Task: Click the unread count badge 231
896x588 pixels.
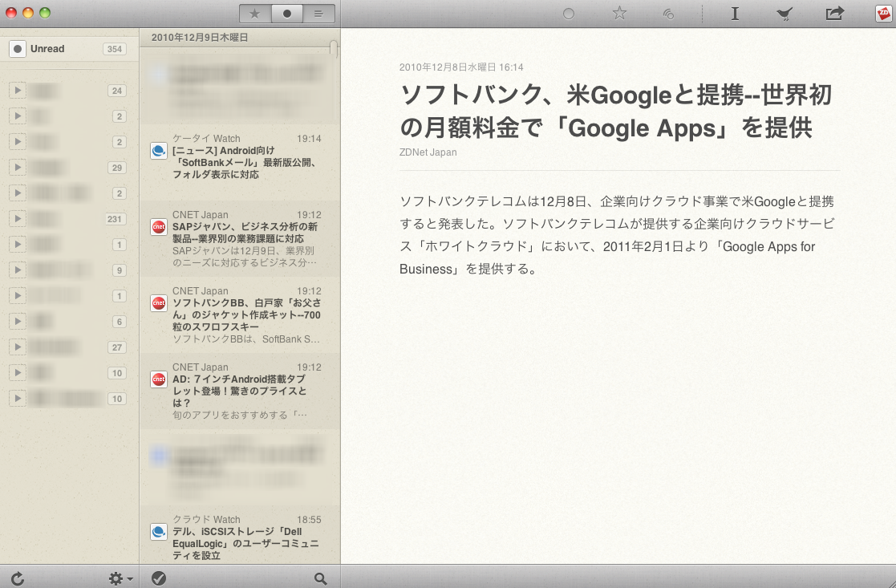Action: pyautogui.click(x=114, y=219)
